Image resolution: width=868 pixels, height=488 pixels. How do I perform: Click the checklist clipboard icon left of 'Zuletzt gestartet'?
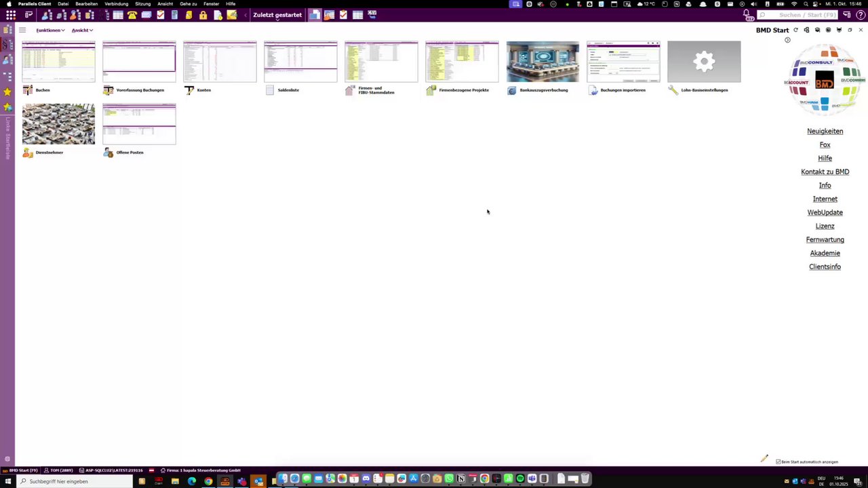point(160,15)
